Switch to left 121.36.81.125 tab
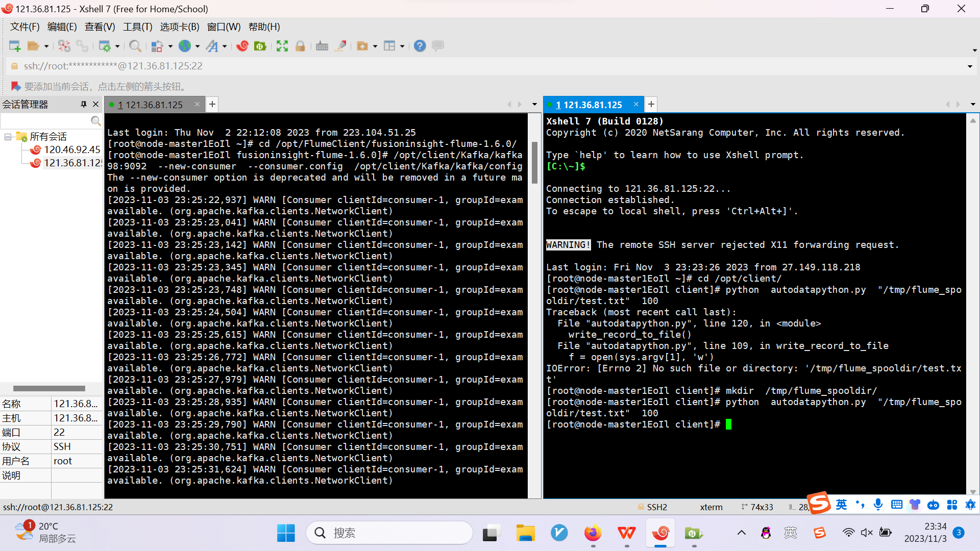Screen dimensions: 980x551 coord(153,105)
